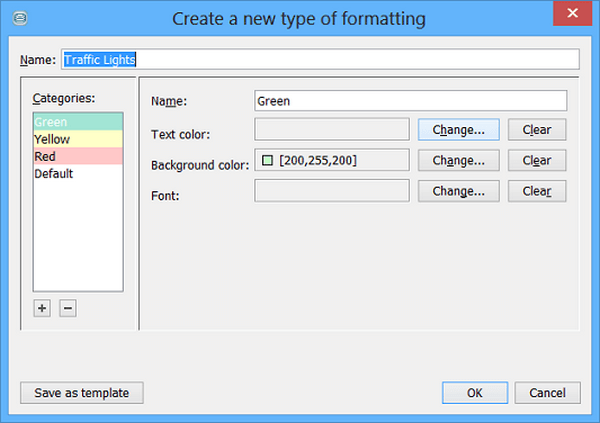
Task: Click the minus icon to remove category
Action: pyautogui.click(x=67, y=308)
